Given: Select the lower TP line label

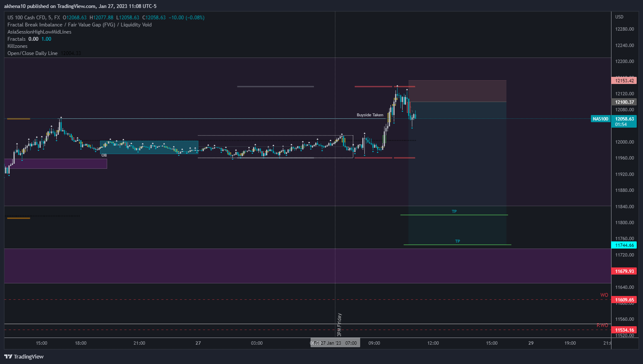Looking at the screenshot, I should (458, 241).
